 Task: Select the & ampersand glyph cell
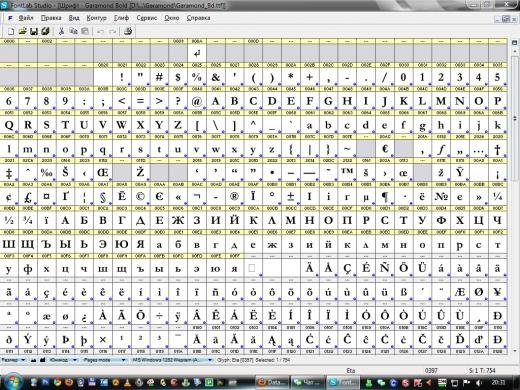point(216,77)
